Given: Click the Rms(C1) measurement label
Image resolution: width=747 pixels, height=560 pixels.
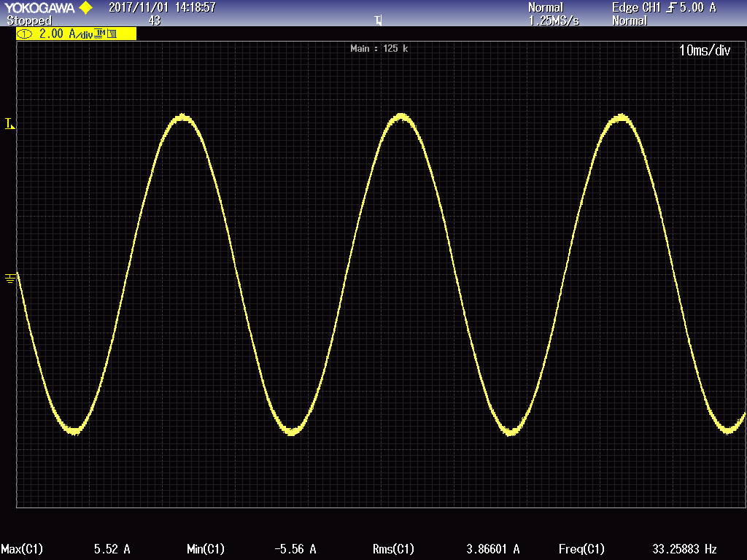Looking at the screenshot, I should tap(393, 549).
